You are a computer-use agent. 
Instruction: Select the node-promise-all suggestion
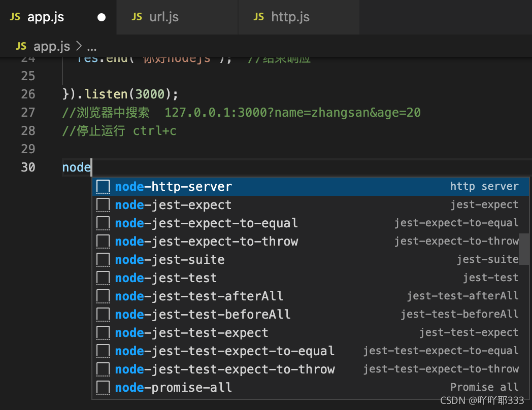pyautogui.click(x=311, y=388)
